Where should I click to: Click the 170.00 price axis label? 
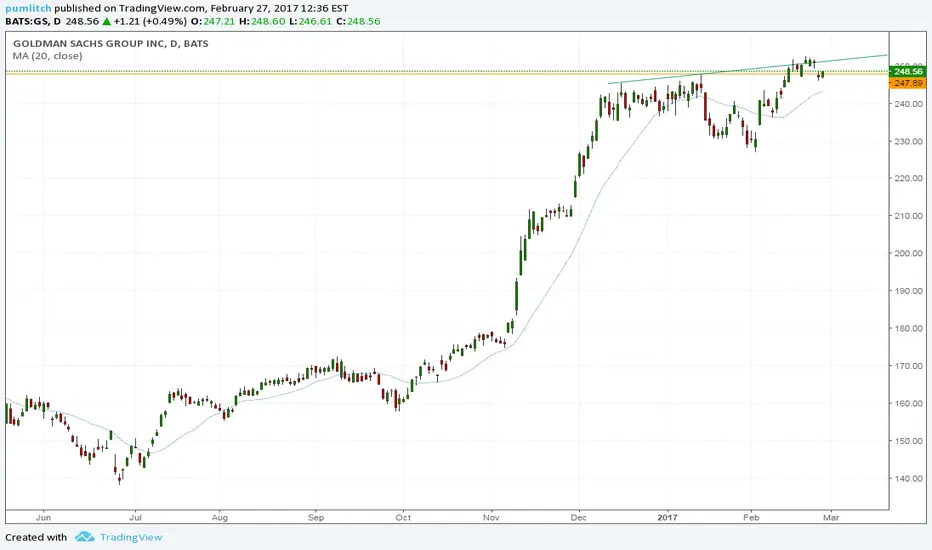[x=908, y=366]
